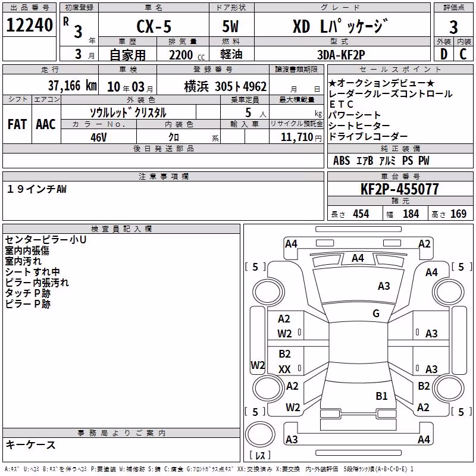Click the exterior grade D
The height and width of the screenshot is (476, 476).
(x=444, y=54)
